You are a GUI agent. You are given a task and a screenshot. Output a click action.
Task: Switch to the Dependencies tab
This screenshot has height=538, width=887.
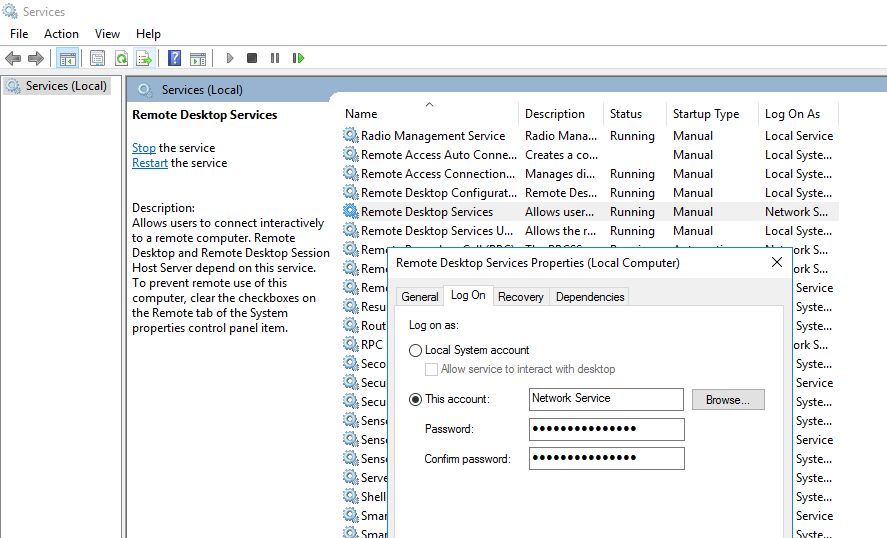[x=590, y=297]
